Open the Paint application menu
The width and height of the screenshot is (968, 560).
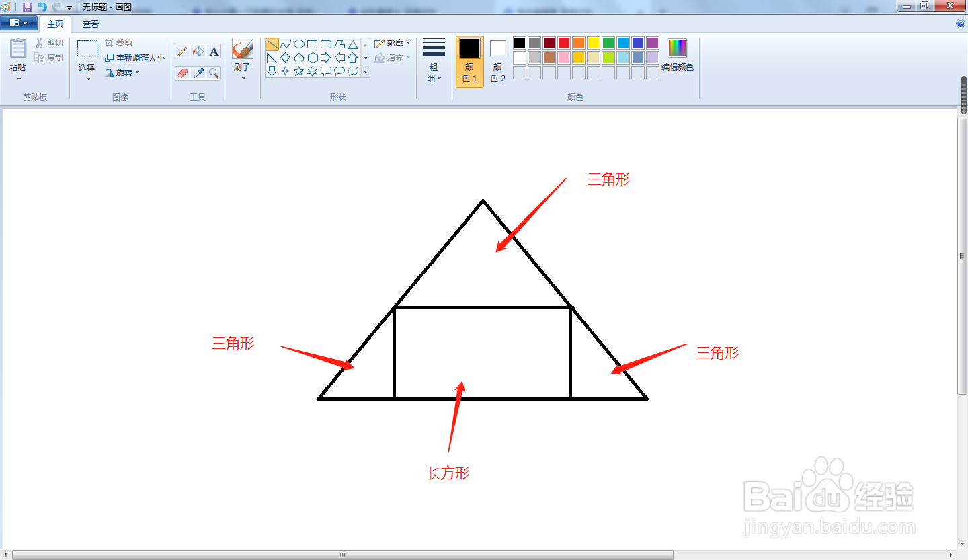tap(19, 22)
